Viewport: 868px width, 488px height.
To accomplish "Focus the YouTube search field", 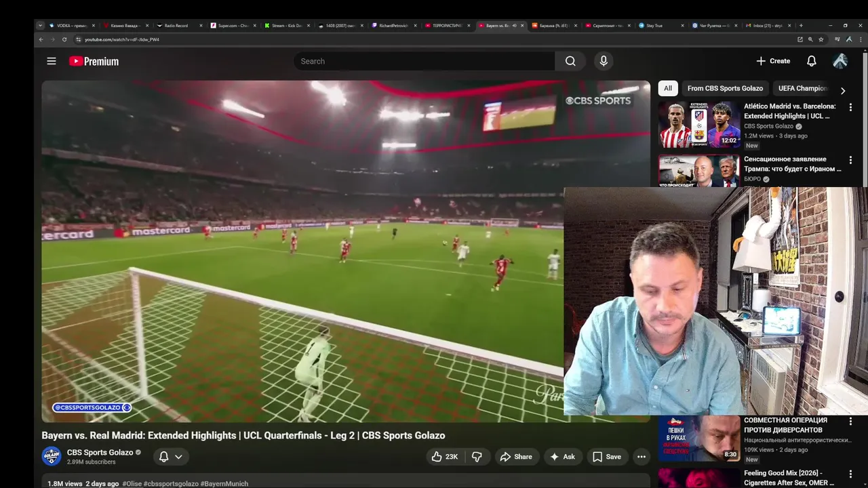I will [x=425, y=61].
